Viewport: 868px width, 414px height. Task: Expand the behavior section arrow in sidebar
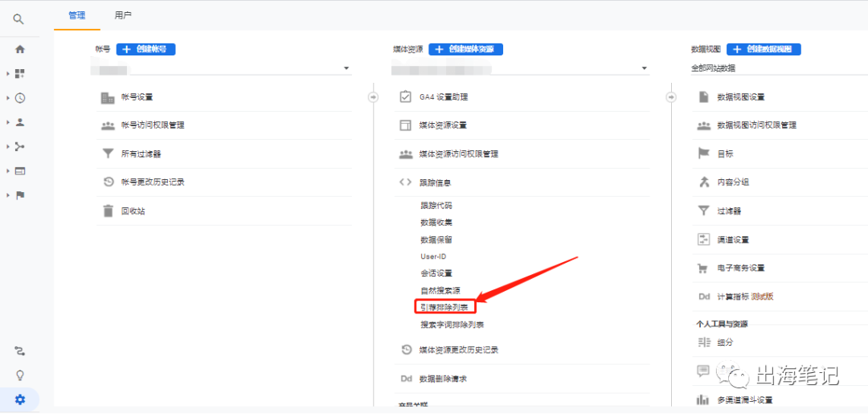(8, 171)
